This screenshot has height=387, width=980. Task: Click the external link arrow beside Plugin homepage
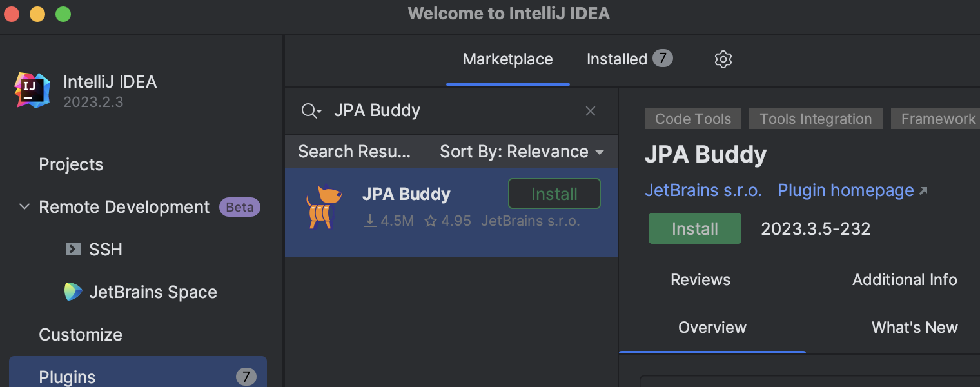923,191
